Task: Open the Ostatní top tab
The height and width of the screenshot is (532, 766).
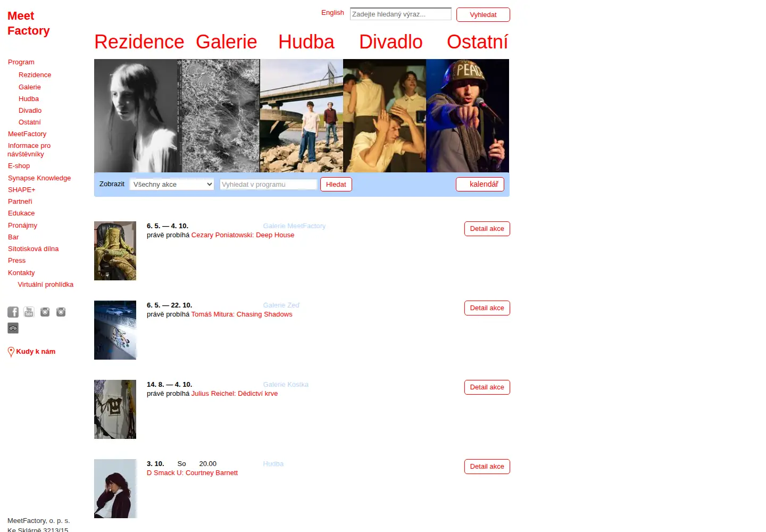Action: (x=478, y=42)
